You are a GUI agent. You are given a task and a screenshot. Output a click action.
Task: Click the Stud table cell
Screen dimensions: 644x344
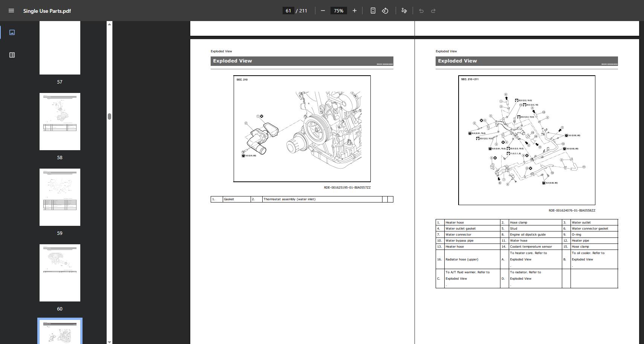(535, 228)
